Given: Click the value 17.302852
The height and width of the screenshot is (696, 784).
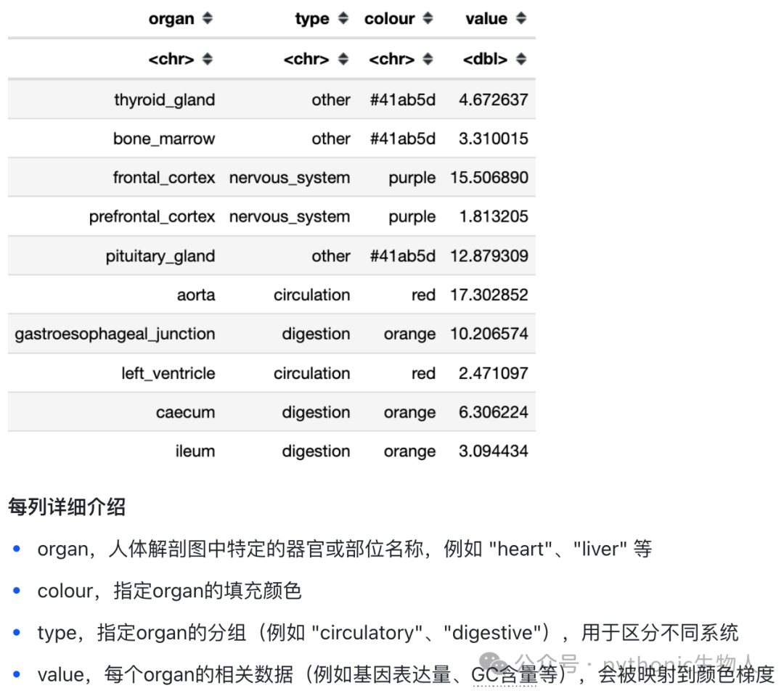Looking at the screenshot, I should [489, 295].
